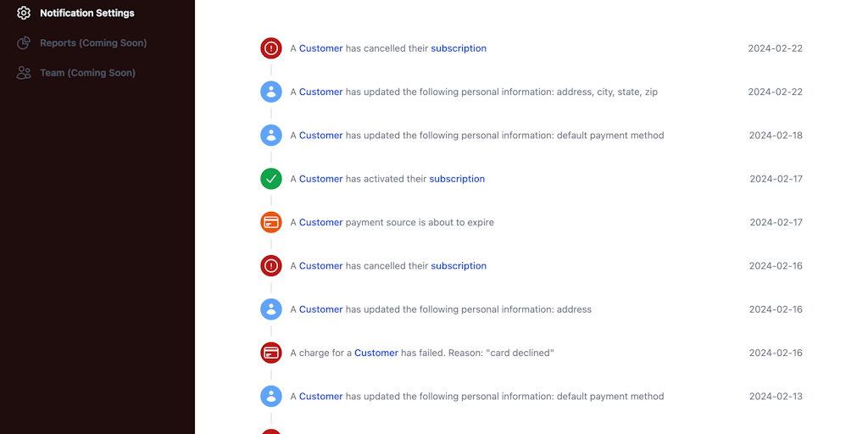
Task: Click person icon for 2024-02-18 payment method update
Action: click(x=271, y=136)
